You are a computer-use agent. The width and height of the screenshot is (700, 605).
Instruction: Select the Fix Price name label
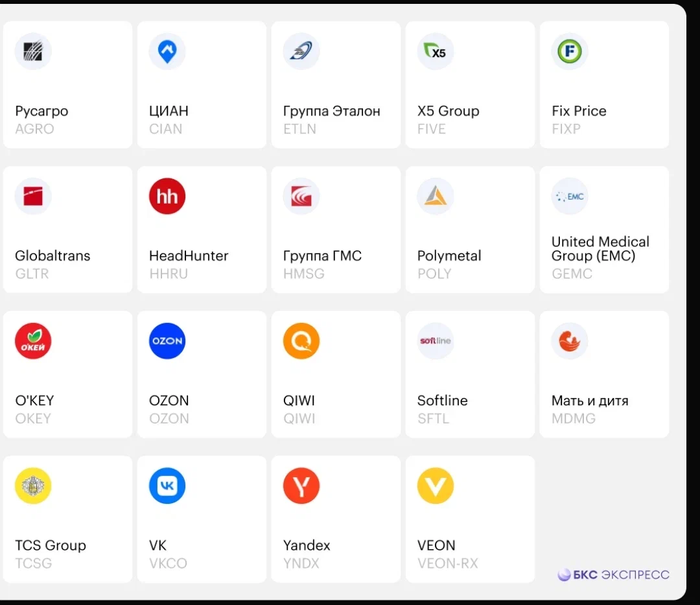click(579, 111)
